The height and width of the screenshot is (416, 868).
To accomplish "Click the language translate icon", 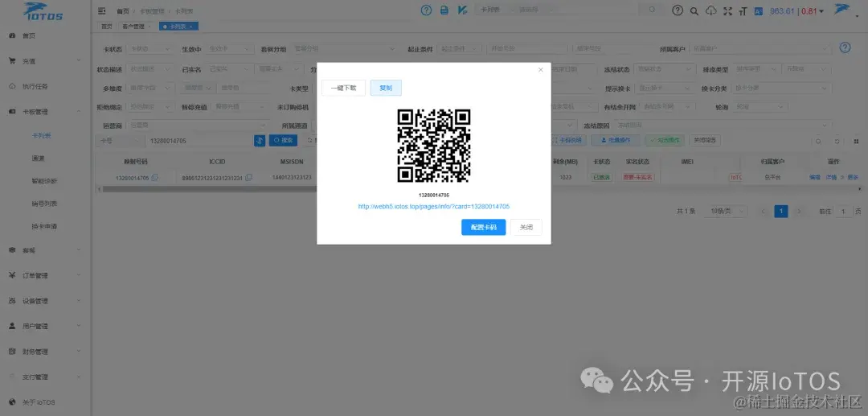I will (759, 11).
